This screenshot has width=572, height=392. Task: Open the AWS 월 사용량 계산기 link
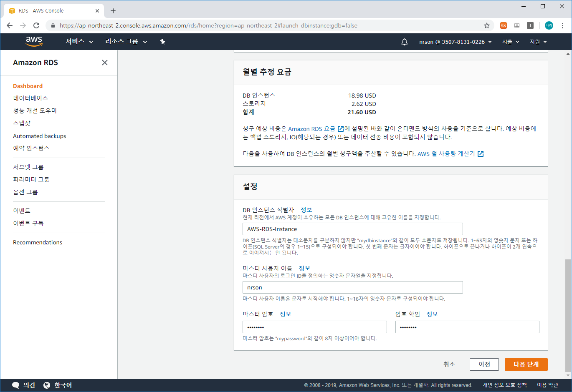click(x=451, y=154)
